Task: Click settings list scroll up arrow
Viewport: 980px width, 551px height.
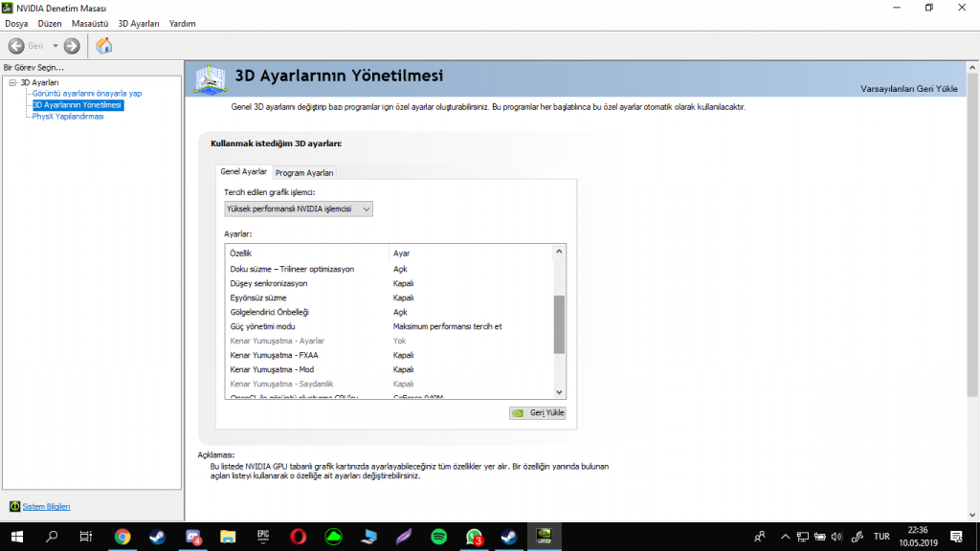Action: (x=559, y=252)
